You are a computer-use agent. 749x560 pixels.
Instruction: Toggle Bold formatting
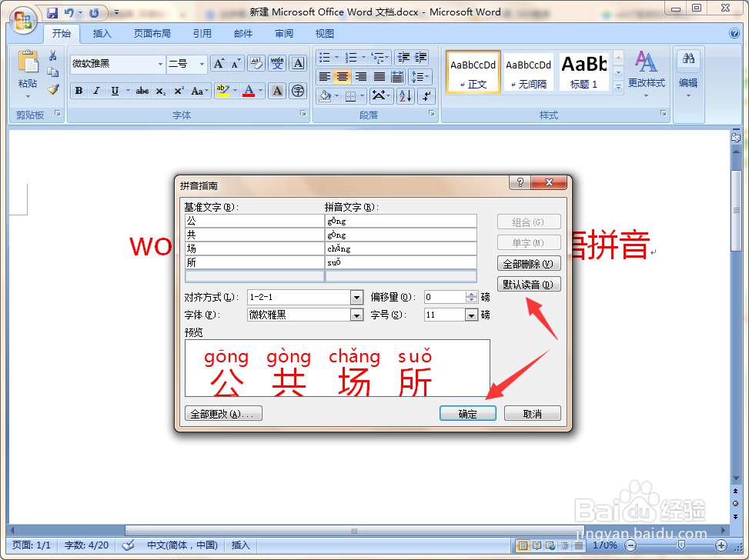click(x=79, y=91)
